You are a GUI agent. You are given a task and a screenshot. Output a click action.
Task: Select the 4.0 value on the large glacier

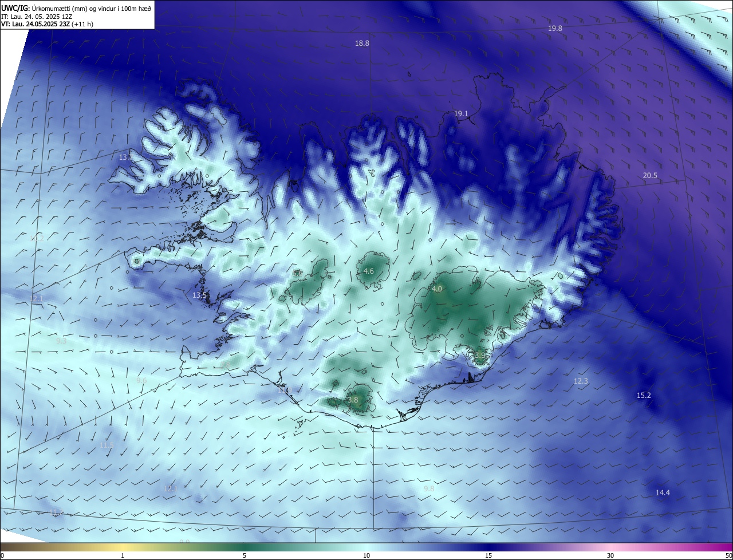[437, 289]
